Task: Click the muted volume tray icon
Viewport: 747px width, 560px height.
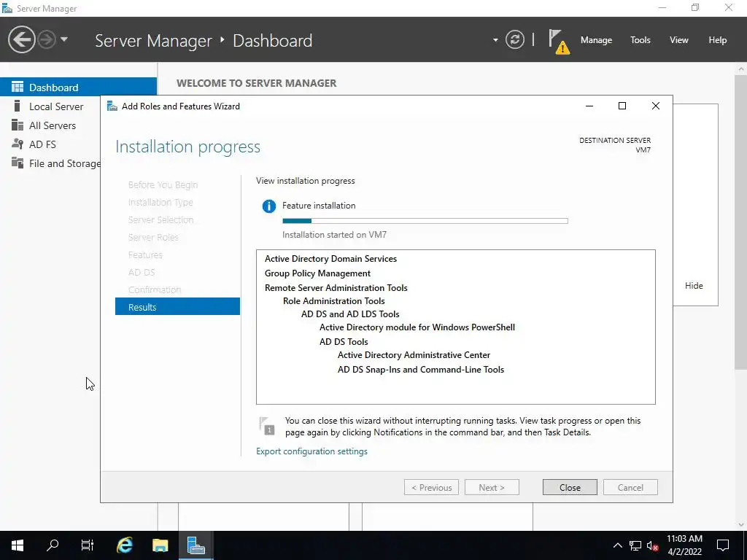Action: [x=653, y=545]
